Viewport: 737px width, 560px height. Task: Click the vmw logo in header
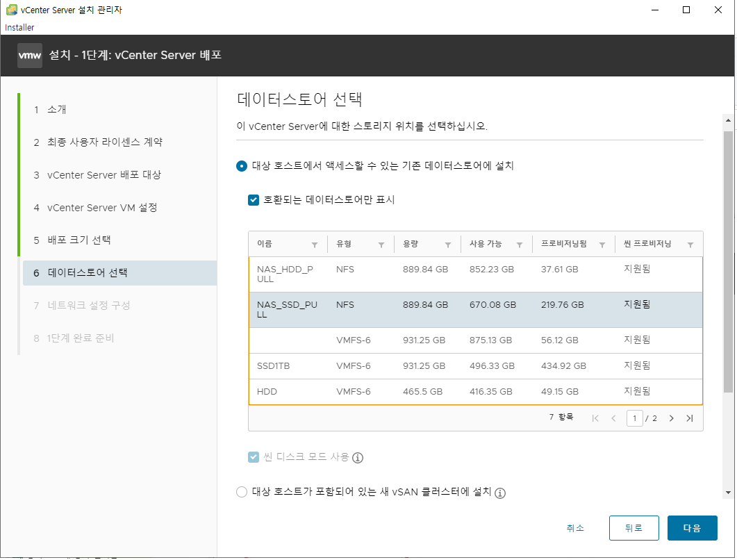(x=30, y=56)
